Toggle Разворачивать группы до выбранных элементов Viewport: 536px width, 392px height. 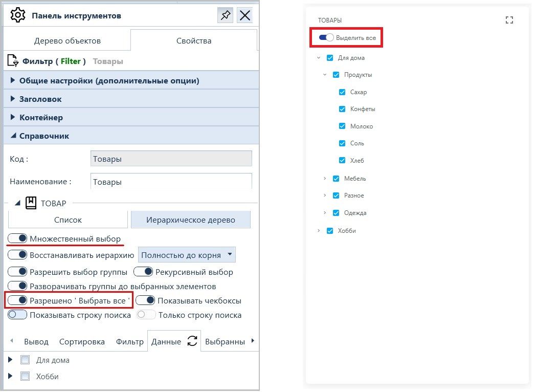coord(17,286)
